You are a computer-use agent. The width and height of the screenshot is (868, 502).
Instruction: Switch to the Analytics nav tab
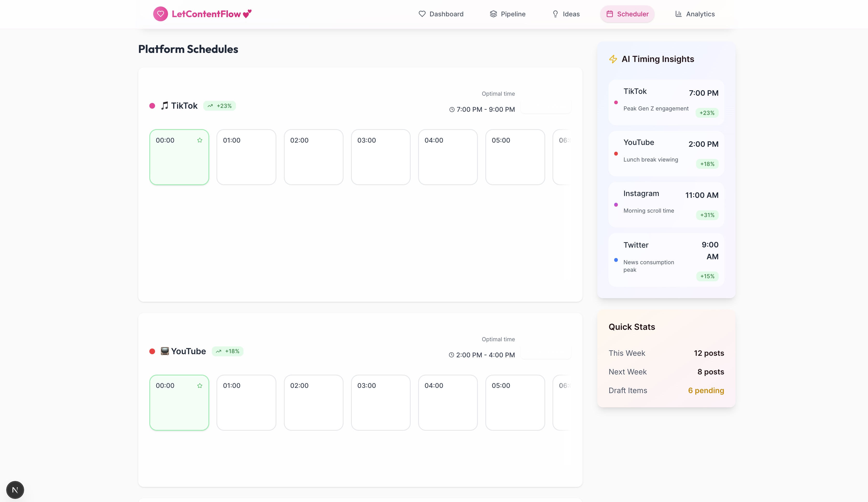coord(695,14)
